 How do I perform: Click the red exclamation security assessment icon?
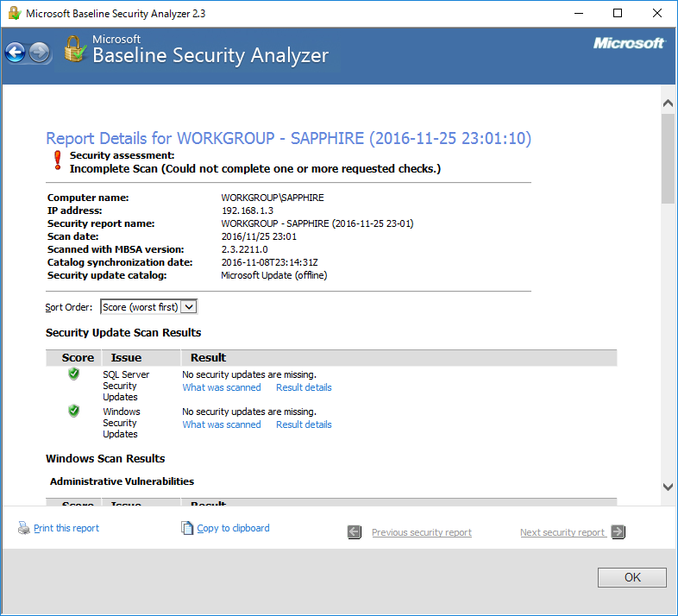58,160
